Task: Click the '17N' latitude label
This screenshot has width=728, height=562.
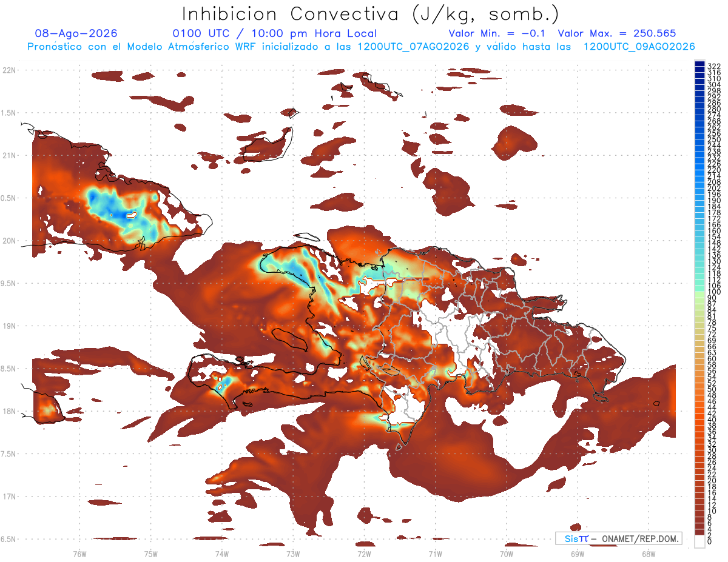Action: tap(9, 497)
